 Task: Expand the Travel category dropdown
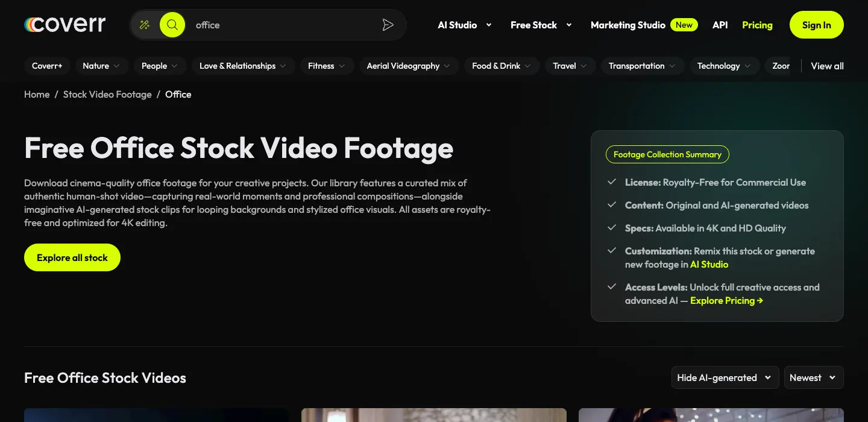(570, 66)
